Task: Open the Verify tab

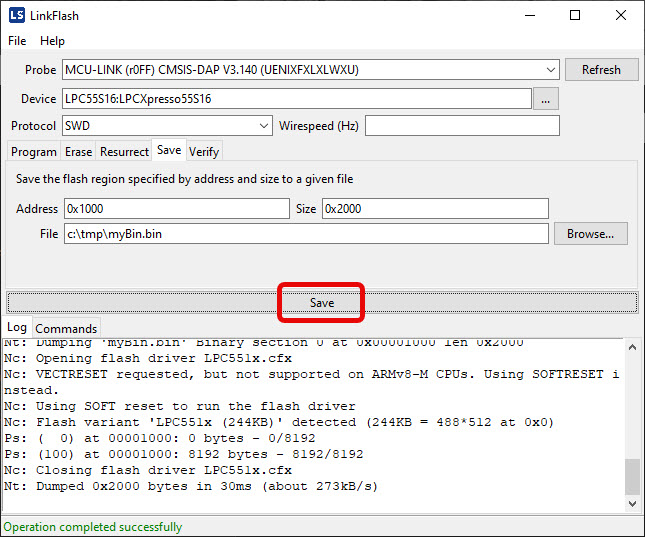Action: pyautogui.click(x=204, y=152)
